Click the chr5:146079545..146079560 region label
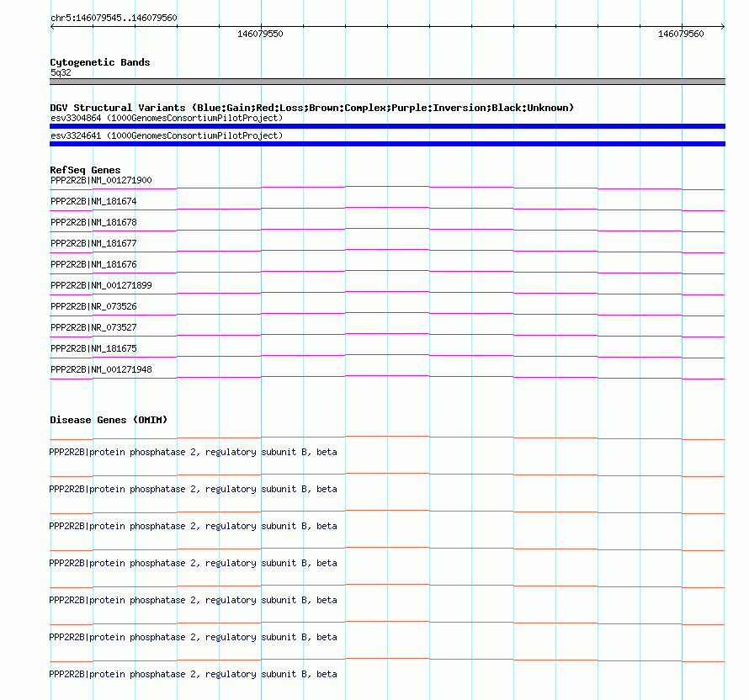Viewport: 749px width, 700px height. (114, 18)
